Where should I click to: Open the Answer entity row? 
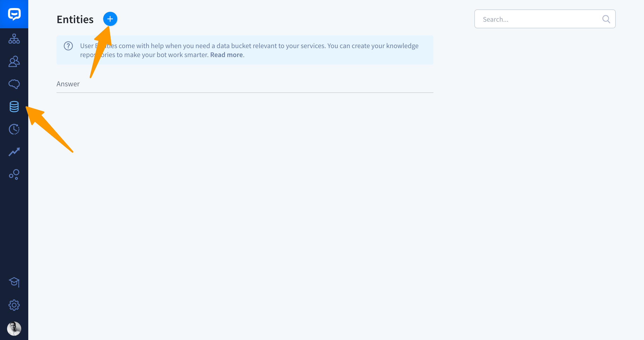point(245,84)
